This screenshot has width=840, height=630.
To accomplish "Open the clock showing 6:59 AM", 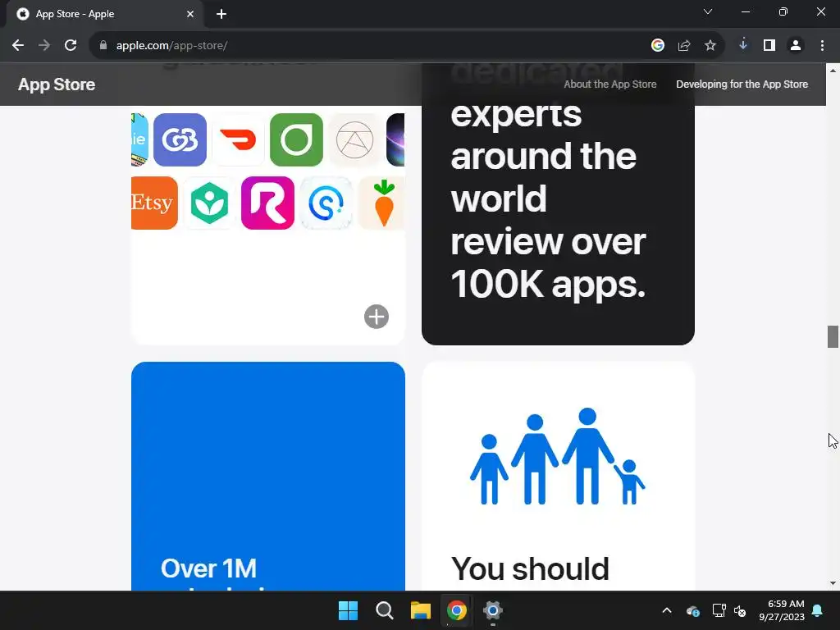I will coord(782,610).
